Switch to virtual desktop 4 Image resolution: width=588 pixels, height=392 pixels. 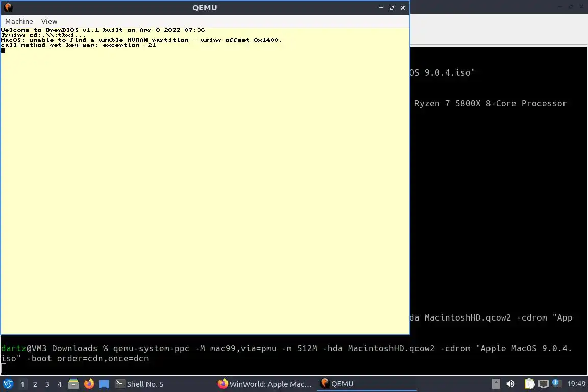pos(59,384)
